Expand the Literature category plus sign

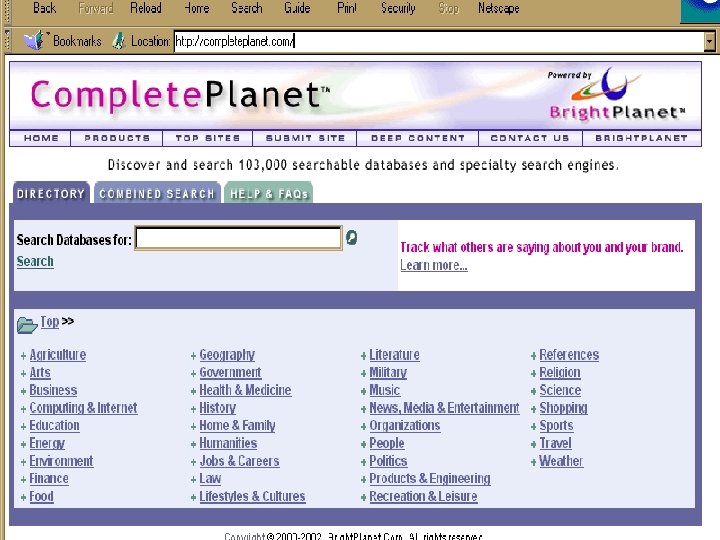point(363,356)
